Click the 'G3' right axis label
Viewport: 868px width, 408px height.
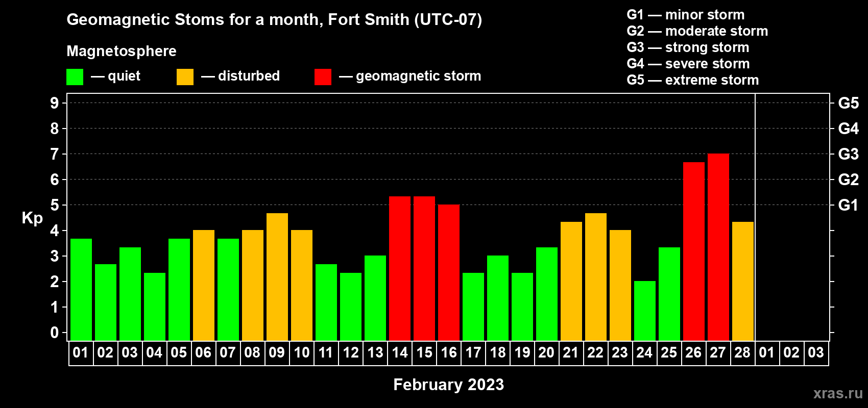849,154
